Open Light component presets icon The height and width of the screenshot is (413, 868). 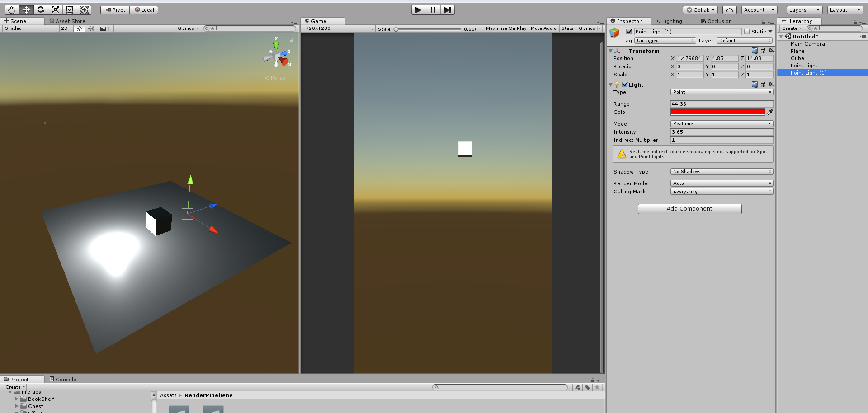tap(763, 84)
